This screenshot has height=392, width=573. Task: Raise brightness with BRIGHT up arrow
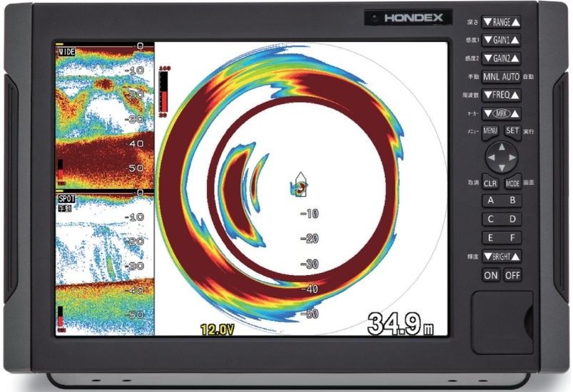(515, 257)
